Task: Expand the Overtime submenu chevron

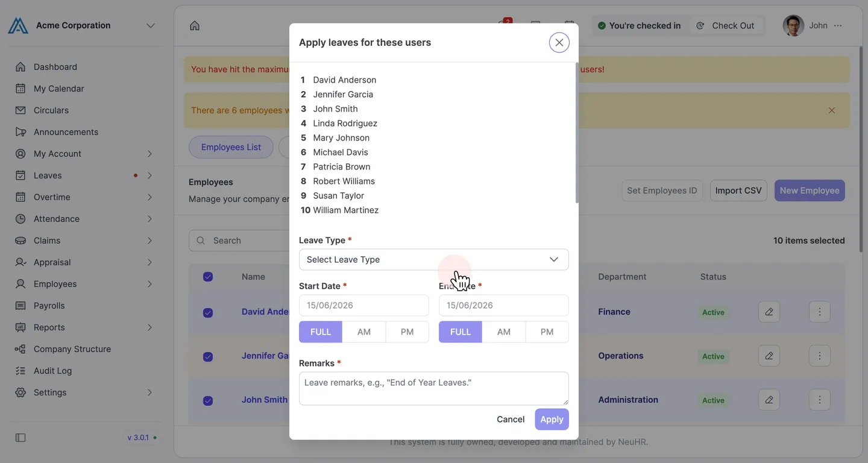Action: click(x=149, y=197)
